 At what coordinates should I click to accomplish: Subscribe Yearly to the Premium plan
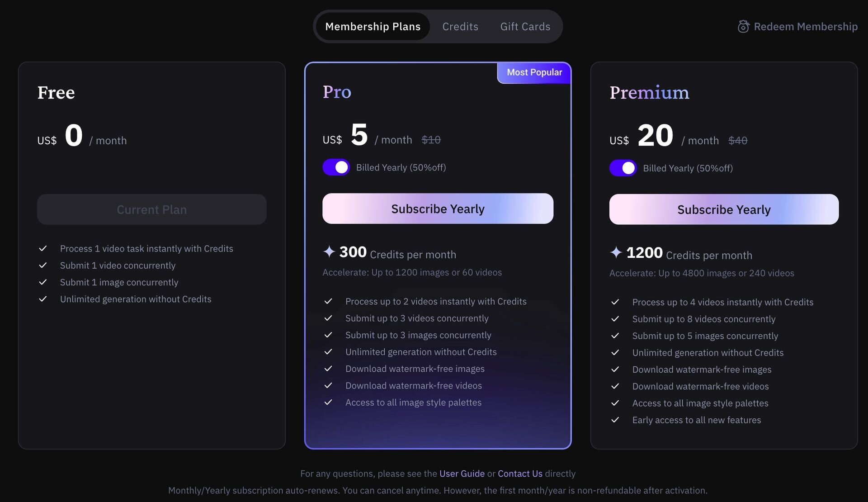(724, 210)
